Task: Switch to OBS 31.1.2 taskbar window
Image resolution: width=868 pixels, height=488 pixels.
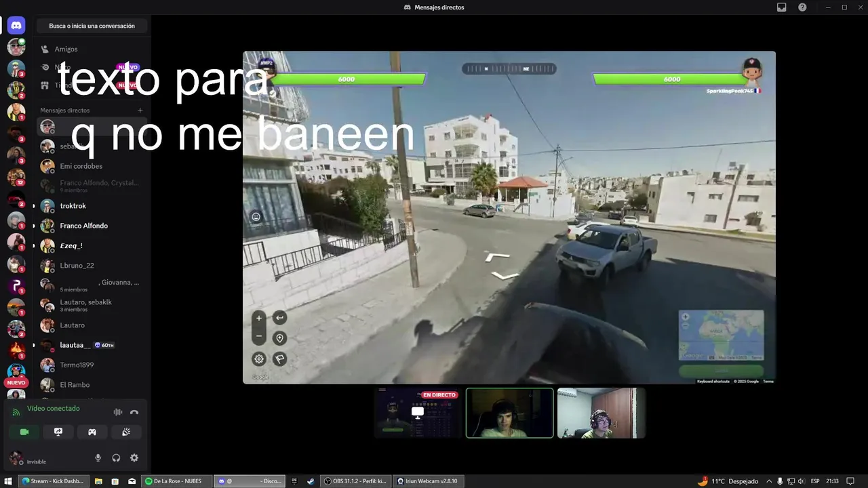Action: tap(356, 481)
